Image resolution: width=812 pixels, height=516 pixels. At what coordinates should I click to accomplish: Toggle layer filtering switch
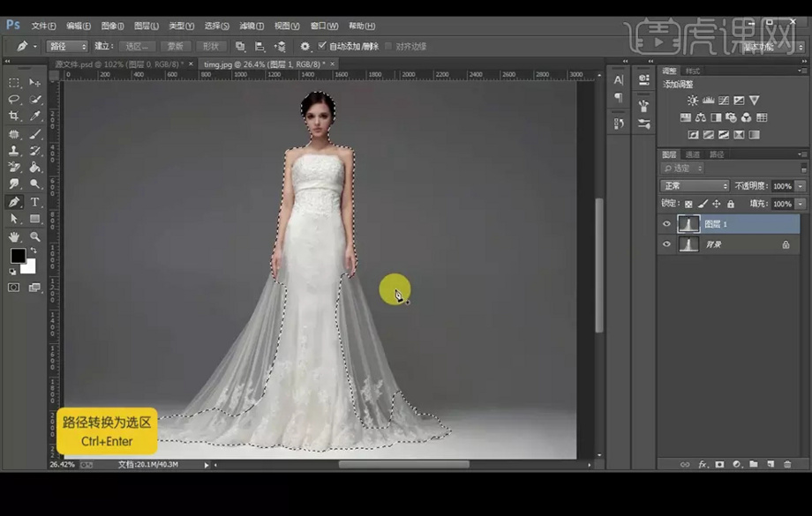(x=804, y=168)
